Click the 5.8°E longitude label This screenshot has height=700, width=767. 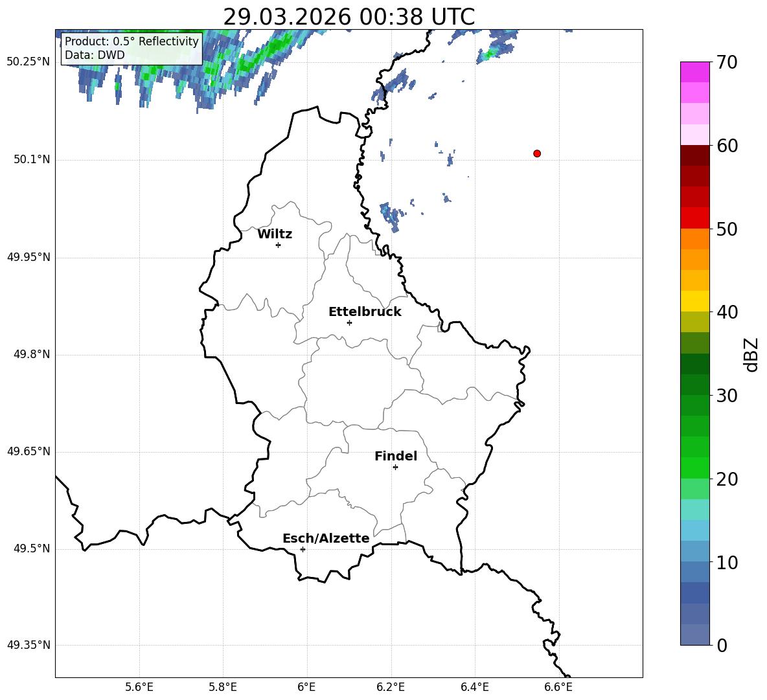[x=223, y=687]
